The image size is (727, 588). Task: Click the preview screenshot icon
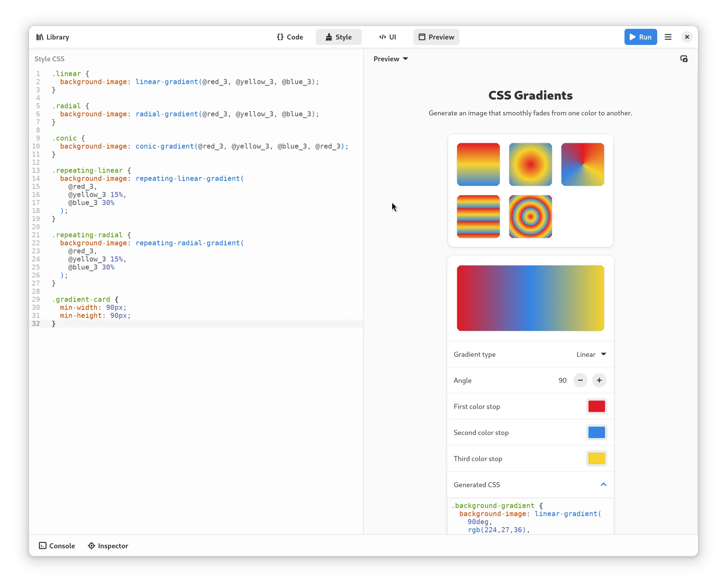click(684, 59)
